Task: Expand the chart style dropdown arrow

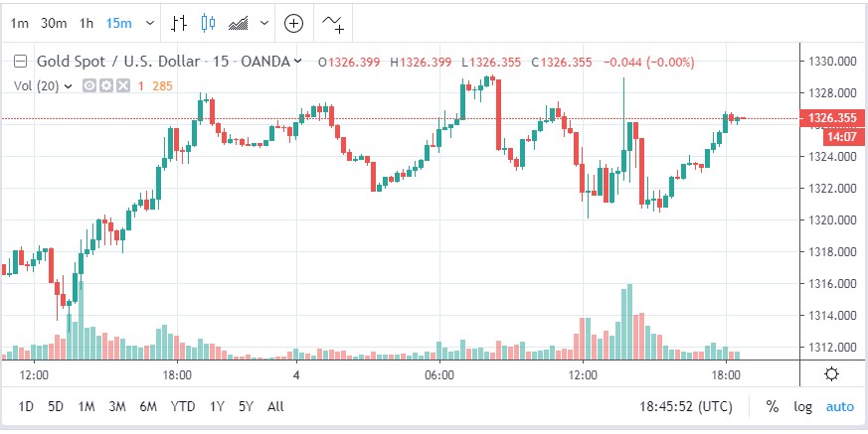Action: (264, 23)
